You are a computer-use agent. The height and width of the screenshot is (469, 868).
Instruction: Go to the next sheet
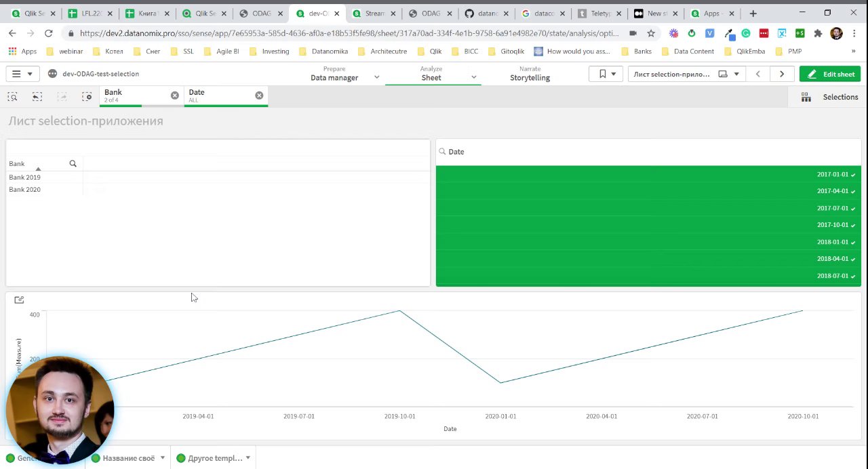pos(782,74)
